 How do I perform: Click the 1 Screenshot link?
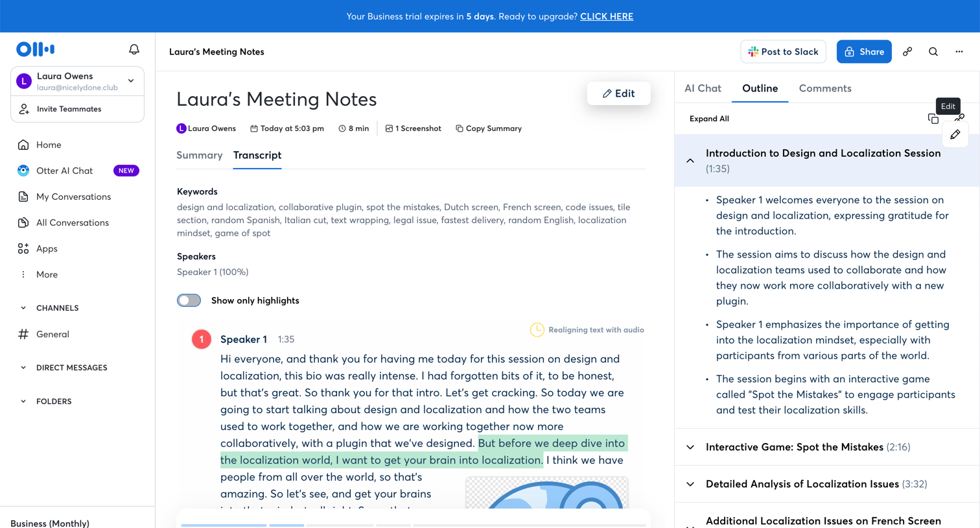click(x=414, y=128)
